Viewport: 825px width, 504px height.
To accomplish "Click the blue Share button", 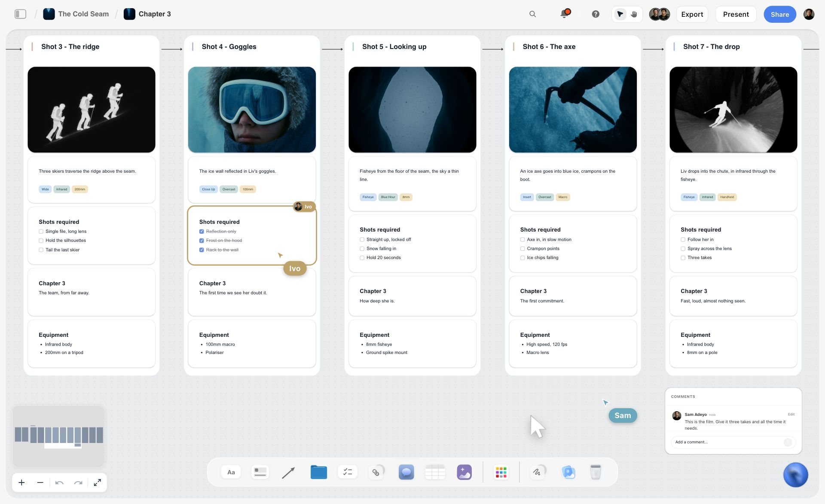I will click(779, 14).
